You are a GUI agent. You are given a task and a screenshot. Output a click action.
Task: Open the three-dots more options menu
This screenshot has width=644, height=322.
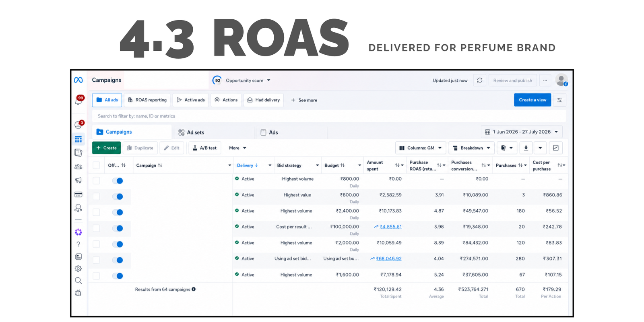(x=545, y=80)
